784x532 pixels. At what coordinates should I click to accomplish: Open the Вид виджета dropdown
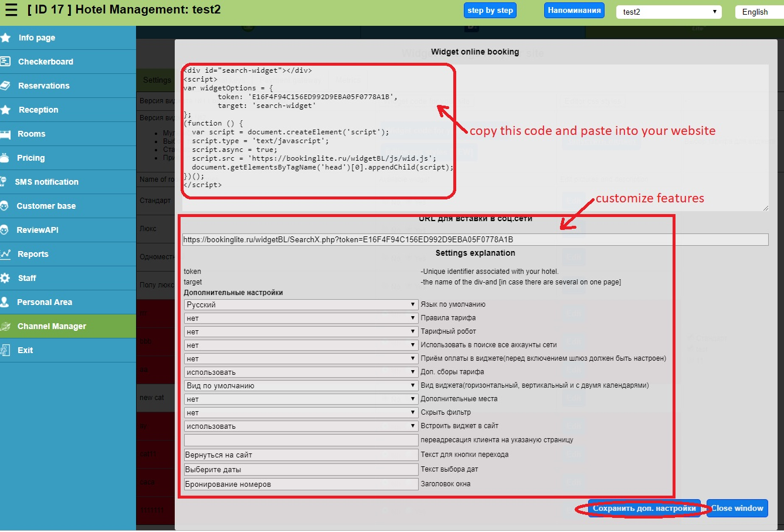301,385
